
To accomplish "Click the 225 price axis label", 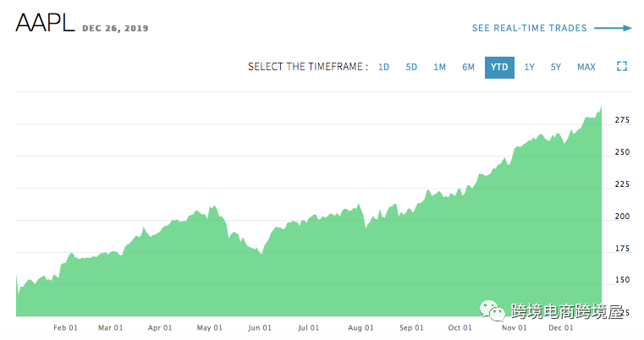I will 622,184.
